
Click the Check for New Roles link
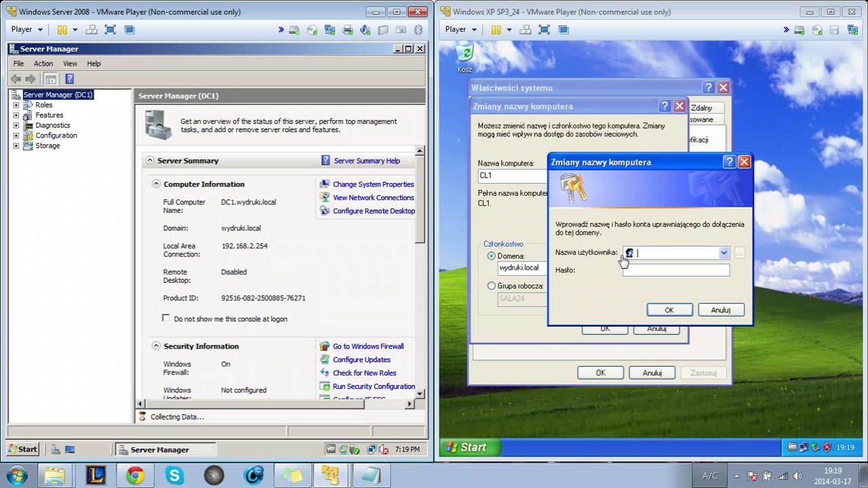coord(364,373)
